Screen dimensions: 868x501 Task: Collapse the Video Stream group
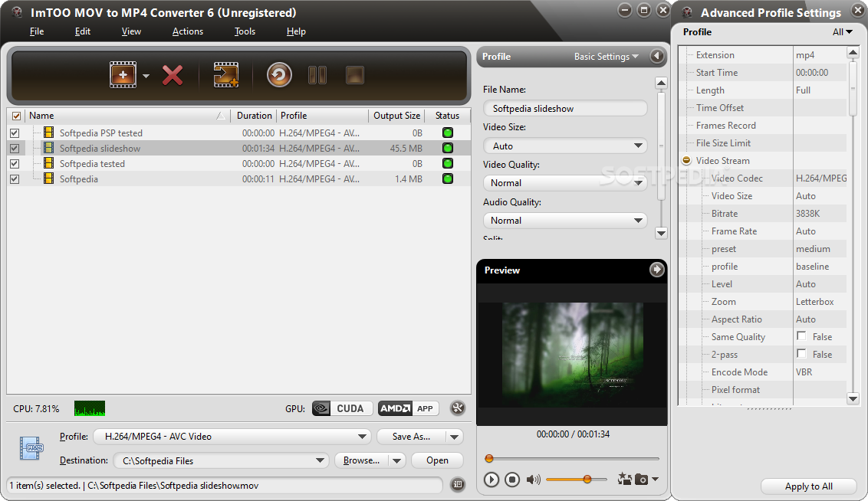click(x=686, y=160)
